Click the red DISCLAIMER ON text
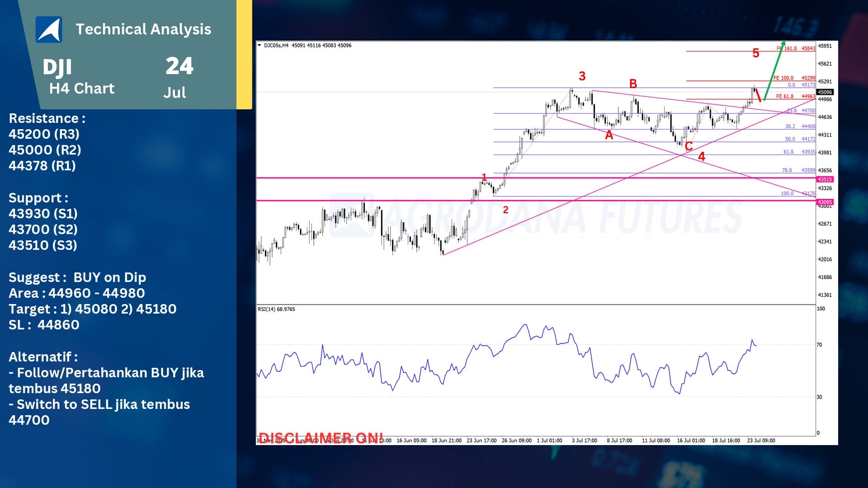Viewport: 868px width, 488px height. click(x=321, y=437)
